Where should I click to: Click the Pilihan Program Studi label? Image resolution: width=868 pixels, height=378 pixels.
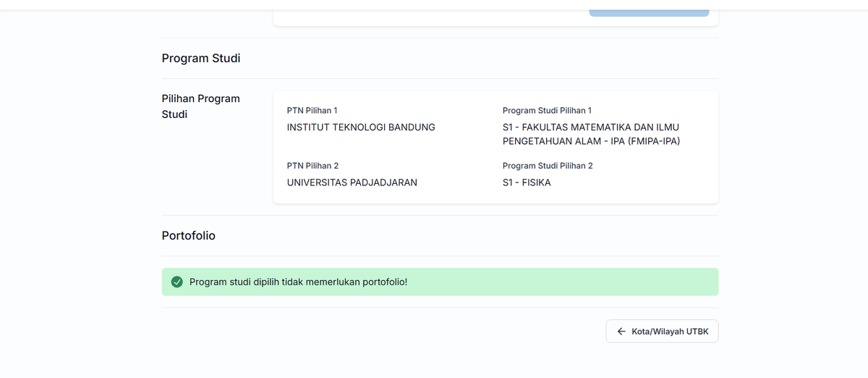(201, 106)
